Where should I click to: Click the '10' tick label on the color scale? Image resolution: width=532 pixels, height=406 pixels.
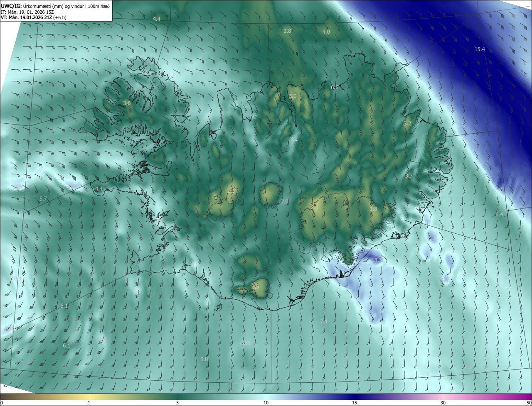click(x=266, y=403)
